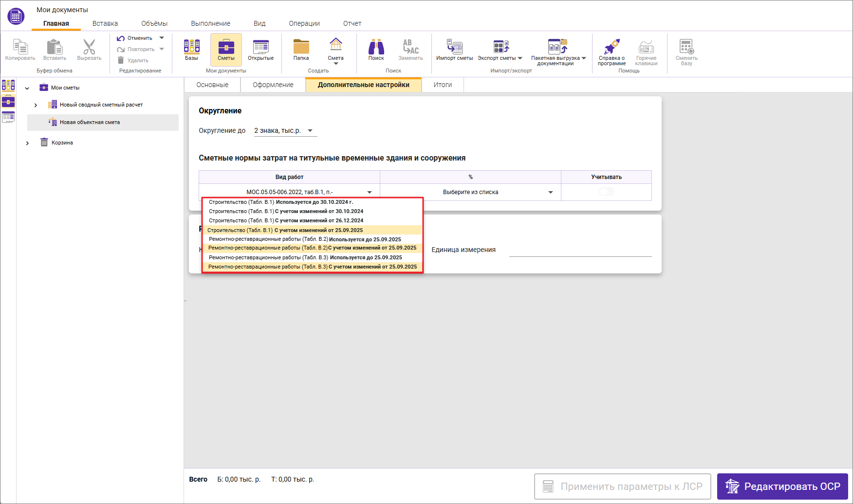Switch to the Итоги tab
This screenshot has height=504, width=853.
tap(443, 85)
